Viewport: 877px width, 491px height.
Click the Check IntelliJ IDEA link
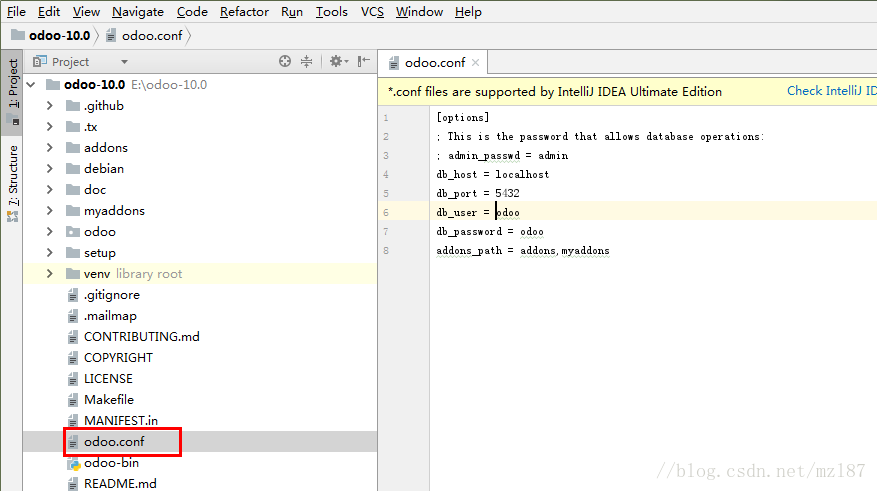pos(831,91)
